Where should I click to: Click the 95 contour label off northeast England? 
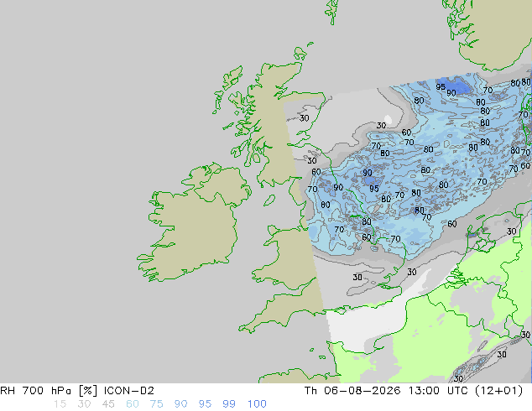click(x=374, y=189)
